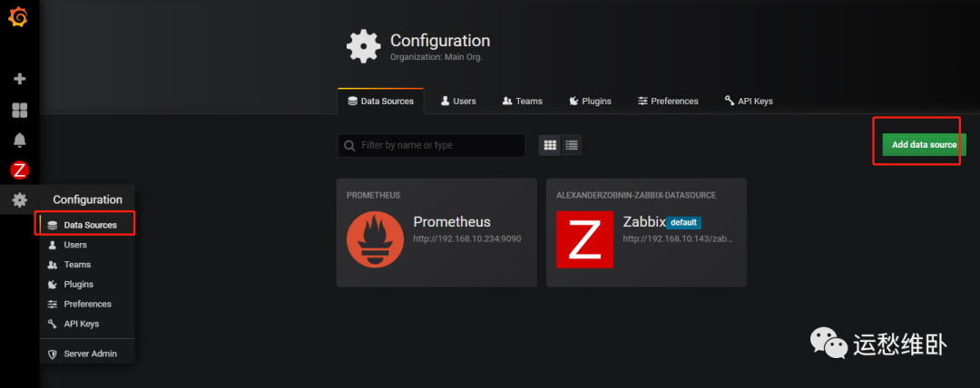Open the Create plus icon in sidebar
Screen dimensions: 980x388
19,79
